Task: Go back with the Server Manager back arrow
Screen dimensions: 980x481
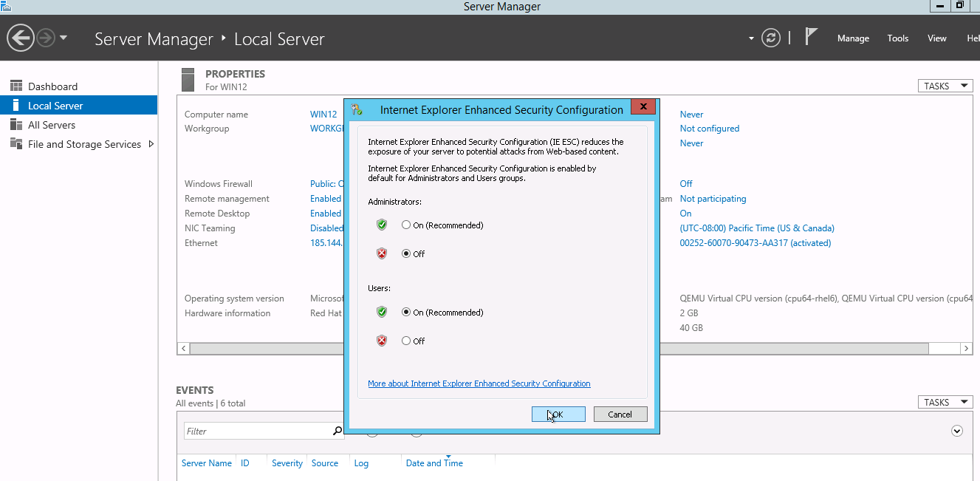Action: tap(21, 38)
